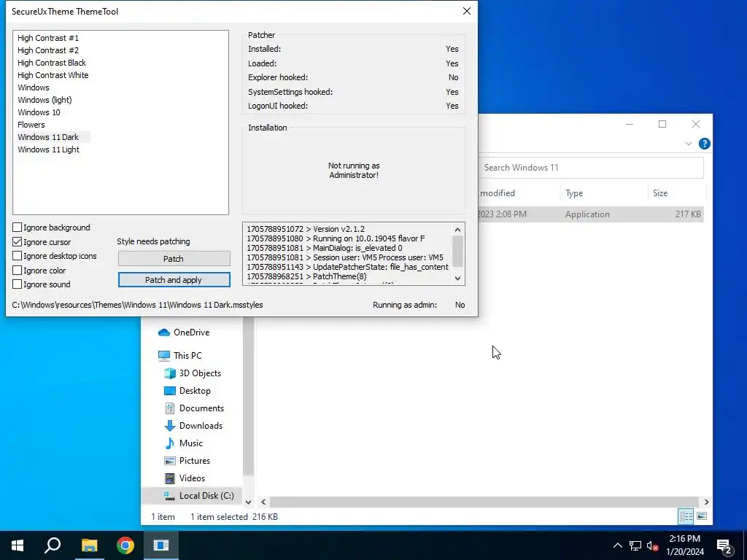Click Explorer horizontal scrollbar thumb
Screen dimensions: 747x560
click(485, 502)
